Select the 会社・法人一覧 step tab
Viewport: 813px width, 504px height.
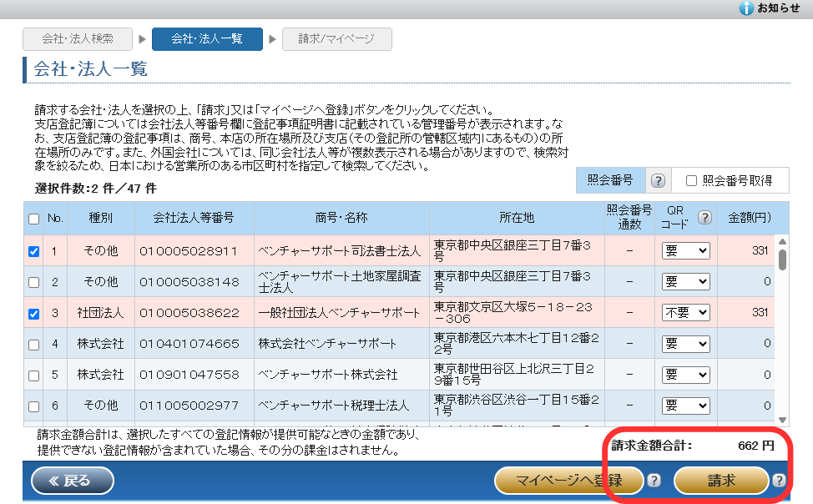click(x=206, y=39)
